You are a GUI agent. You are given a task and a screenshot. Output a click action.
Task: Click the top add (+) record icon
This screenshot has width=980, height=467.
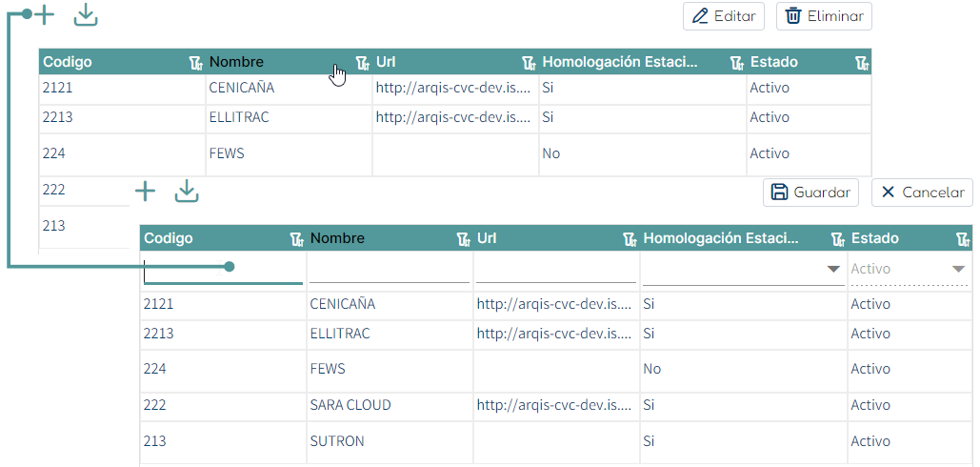(x=44, y=15)
